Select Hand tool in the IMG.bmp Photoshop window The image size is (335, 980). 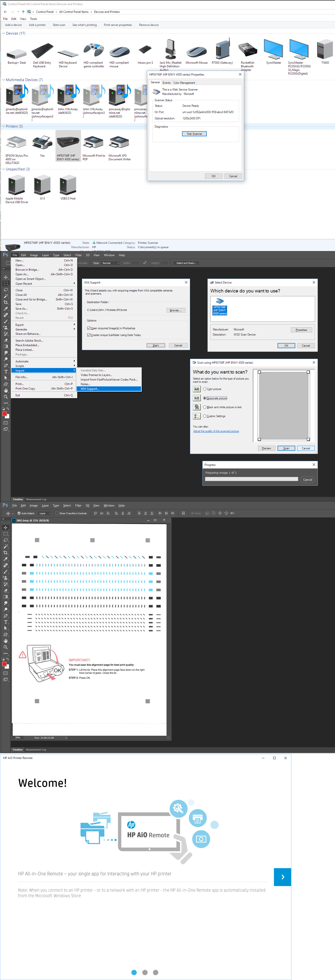tap(5, 641)
